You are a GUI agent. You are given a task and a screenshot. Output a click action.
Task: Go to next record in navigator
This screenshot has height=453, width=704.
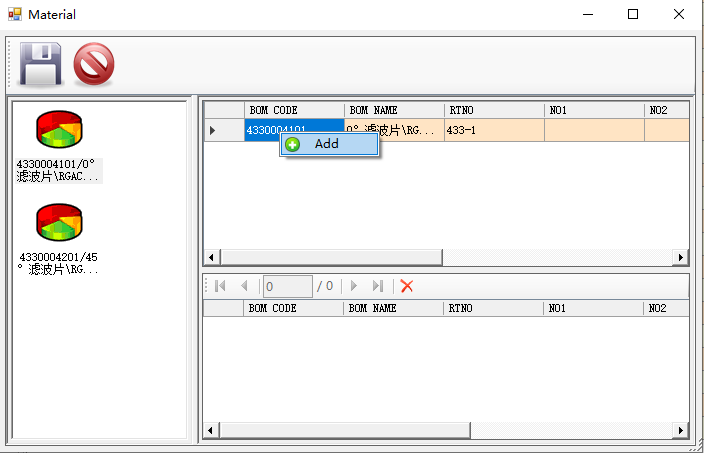click(354, 286)
